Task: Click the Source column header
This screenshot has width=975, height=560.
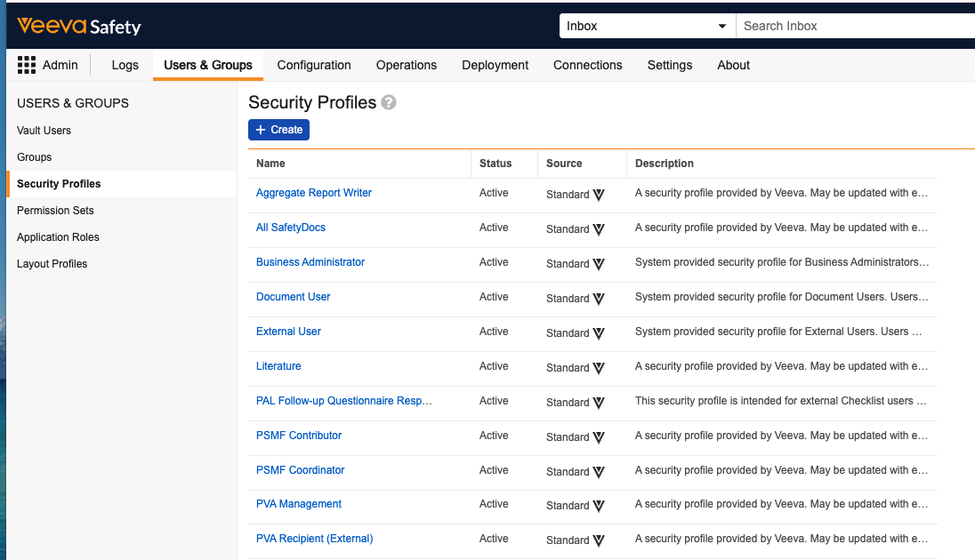Action: point(564,164)
